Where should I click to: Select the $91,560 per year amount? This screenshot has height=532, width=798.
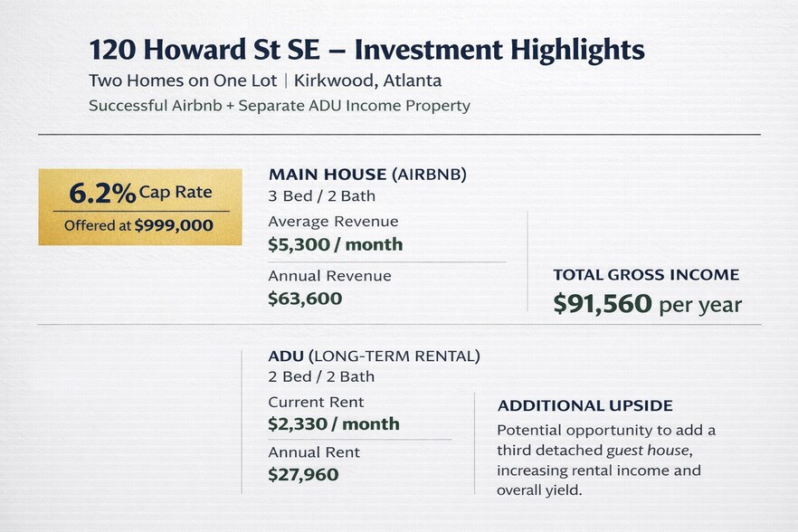coord(647,304)
